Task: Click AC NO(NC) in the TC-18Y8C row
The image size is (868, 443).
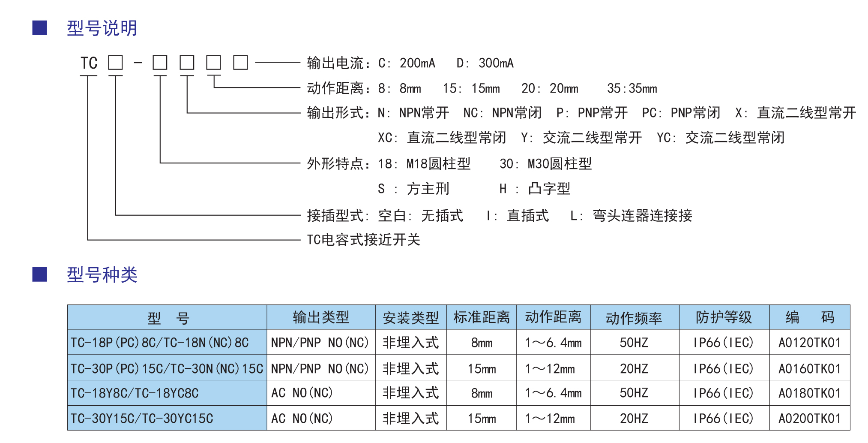Action: [302, 393]
